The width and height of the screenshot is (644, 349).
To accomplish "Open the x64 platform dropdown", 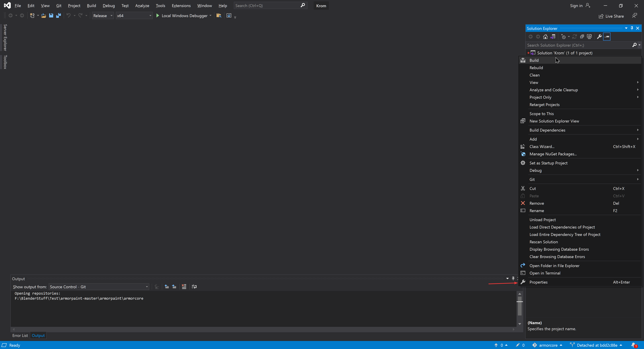I will pos(134,15).
